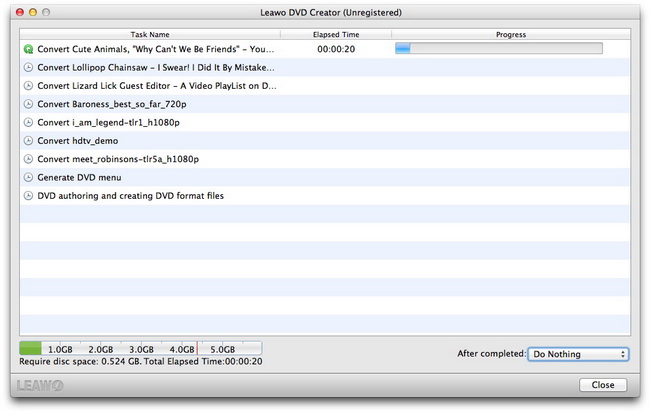The height and width of the screenshot is (413, 650).
Task: Click the green converting status icon for Cute Animals
Action: click(28, 49)
